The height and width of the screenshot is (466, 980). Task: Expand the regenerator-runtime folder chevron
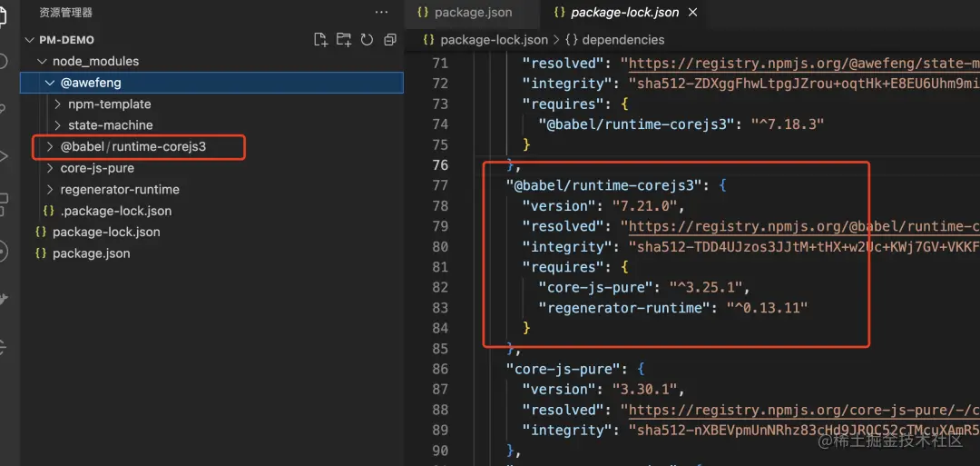50,189
